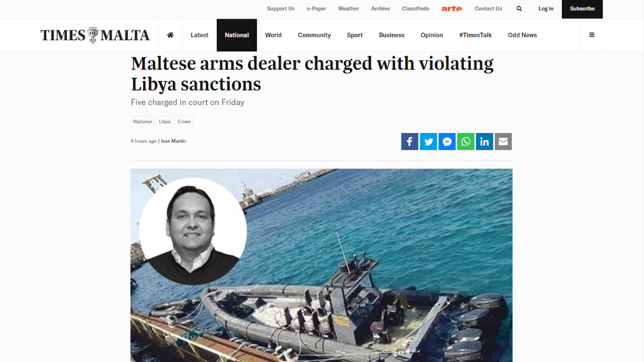Share article on Twitter
The image size is (644, 362).
428,142
